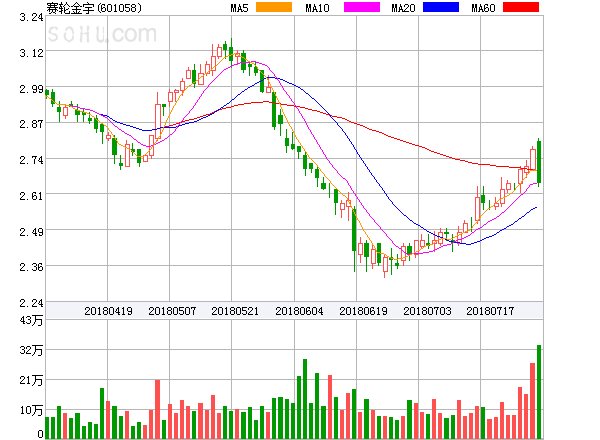600x440 pixels.
Task: Select the 20180604 date label
Action: pyautogui.click(x=299, y=311)
